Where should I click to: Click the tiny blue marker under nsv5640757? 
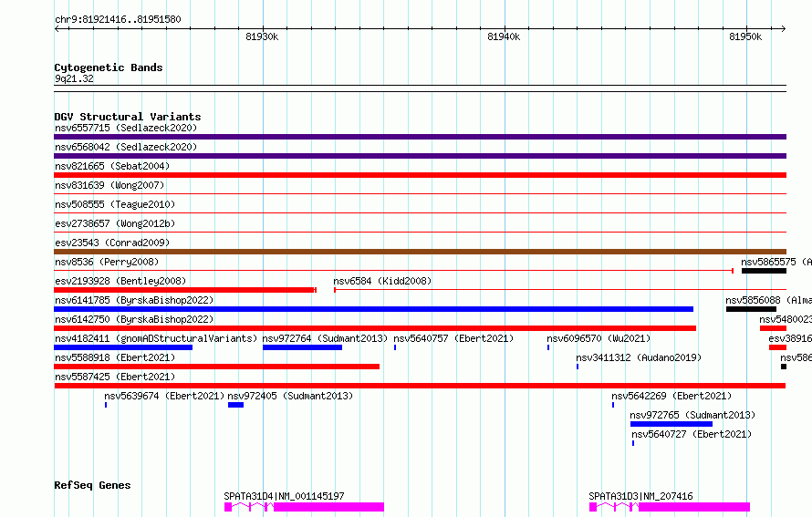[395, 347]
